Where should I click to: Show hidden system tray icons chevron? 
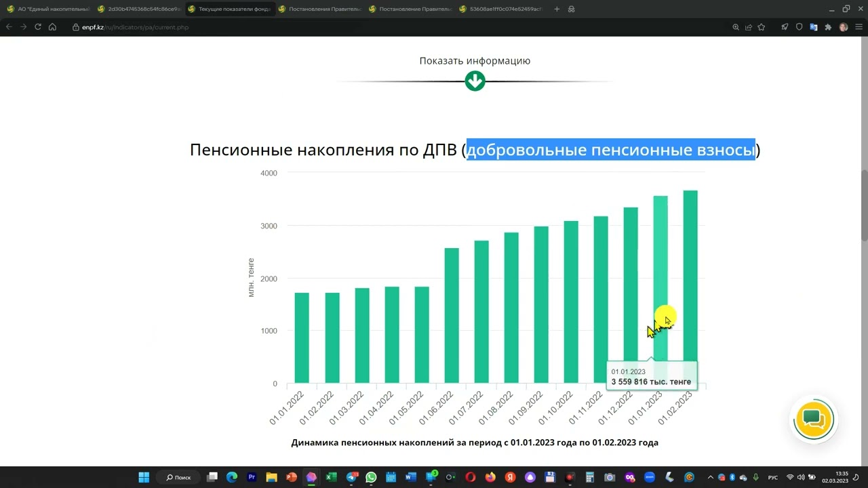(710, 477)
